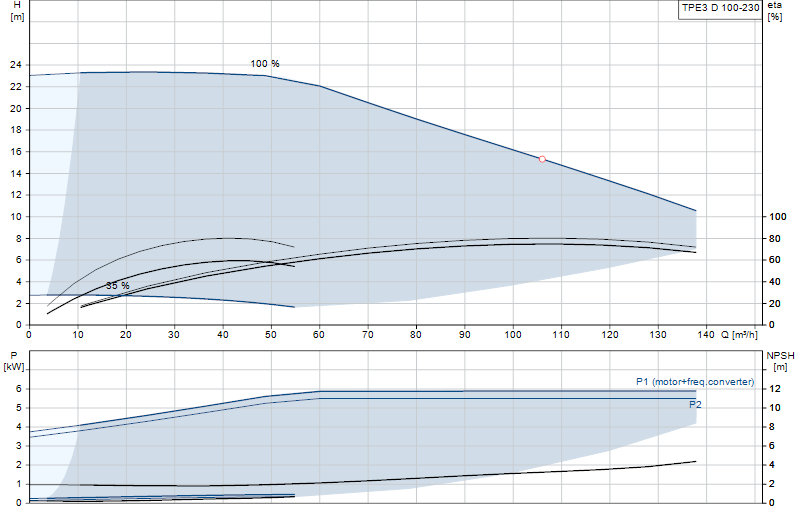Image resolution: width=800 pixels, height=520 pixels.
Task: Click the 140 tick on the flow axis
Action: point(706,335)
